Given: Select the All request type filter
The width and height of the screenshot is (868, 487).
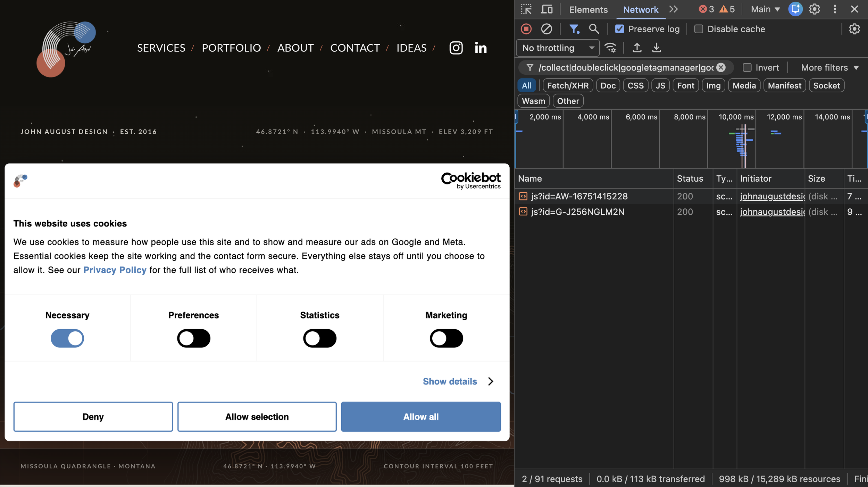Looking at the screenshot, I should [x=527, y=85].
